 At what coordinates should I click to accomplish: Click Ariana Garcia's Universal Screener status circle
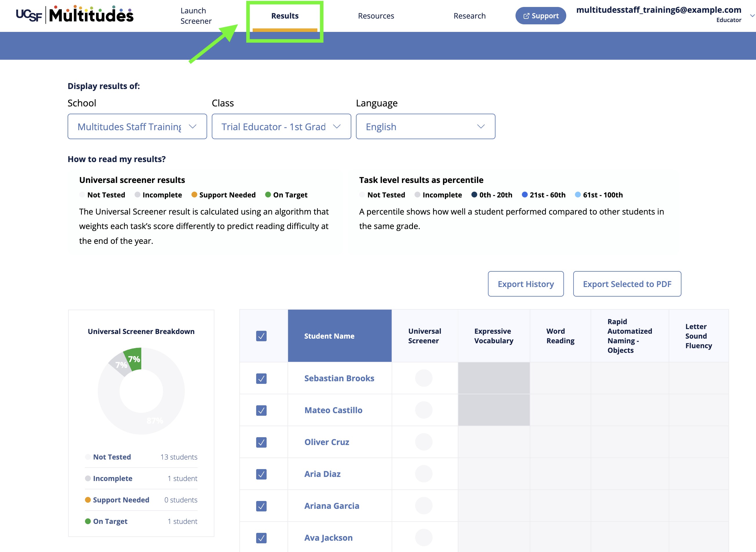[x=424, y=506]
